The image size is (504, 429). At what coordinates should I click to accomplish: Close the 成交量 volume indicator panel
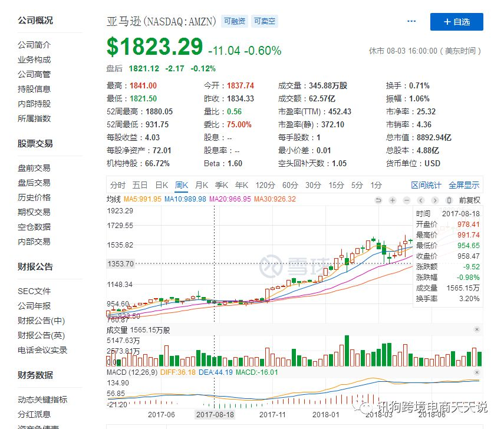[x=477, y=329]
